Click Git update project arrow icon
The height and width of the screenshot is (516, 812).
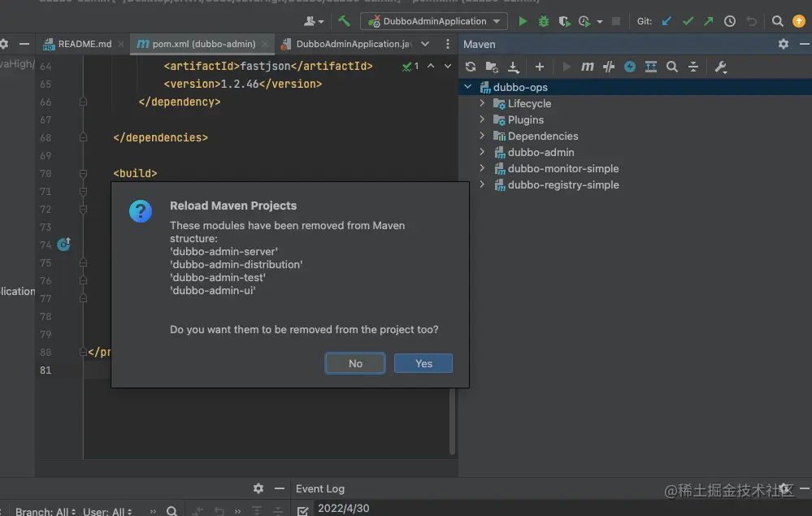[667, 21]
